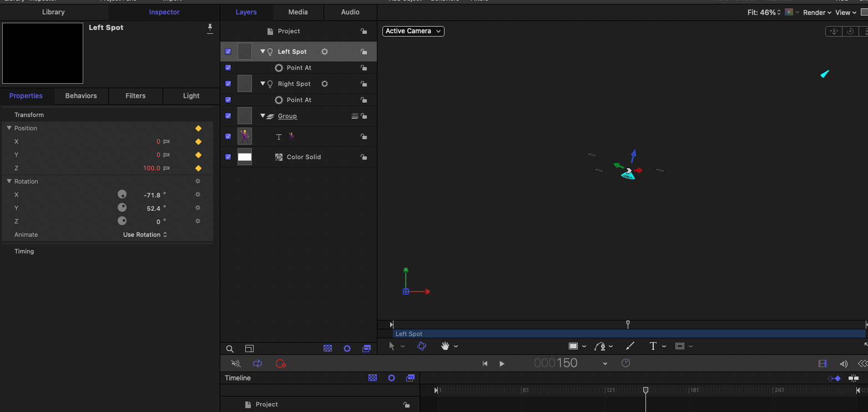
Task: Adjust the Rotation X dial
Action: click(122, 195)
